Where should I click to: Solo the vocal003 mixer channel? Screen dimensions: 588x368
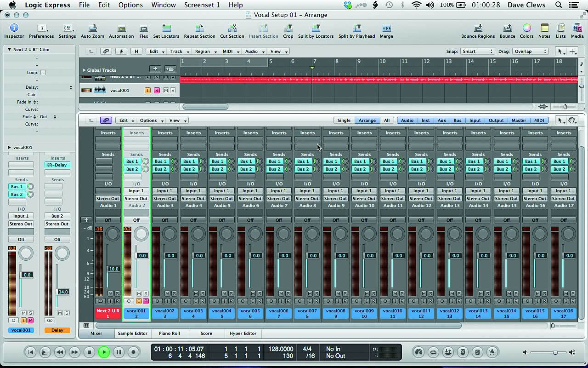pos(202,293)
